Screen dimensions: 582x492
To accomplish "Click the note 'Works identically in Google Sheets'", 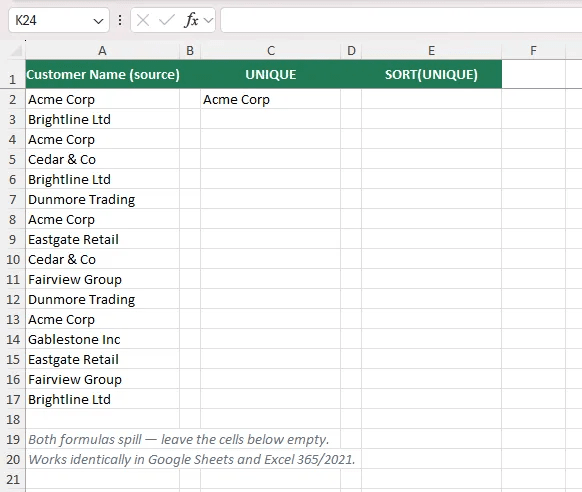I will click(192, 459).
